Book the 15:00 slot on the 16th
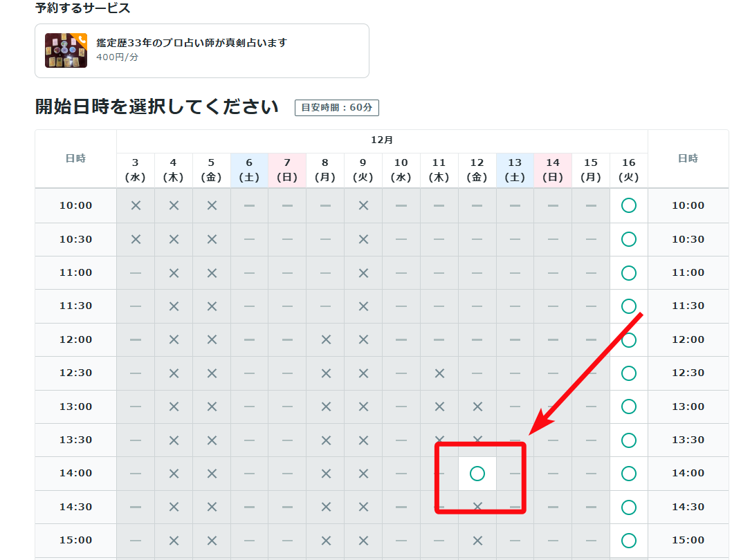The image size is (741, 560). pos(628,540)
